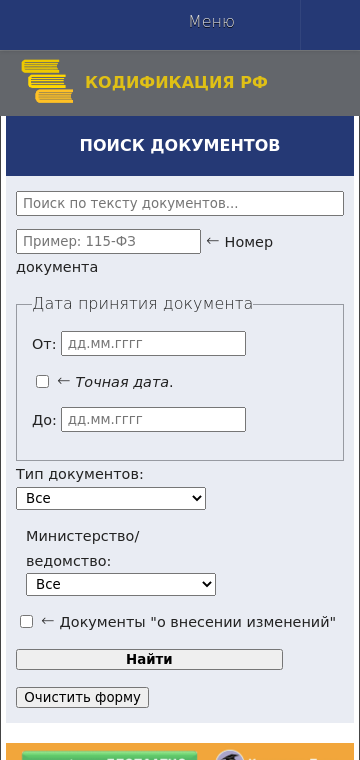Click the green button in the orange banner
The width and height of the screenshot is (360, 760).
110,756
